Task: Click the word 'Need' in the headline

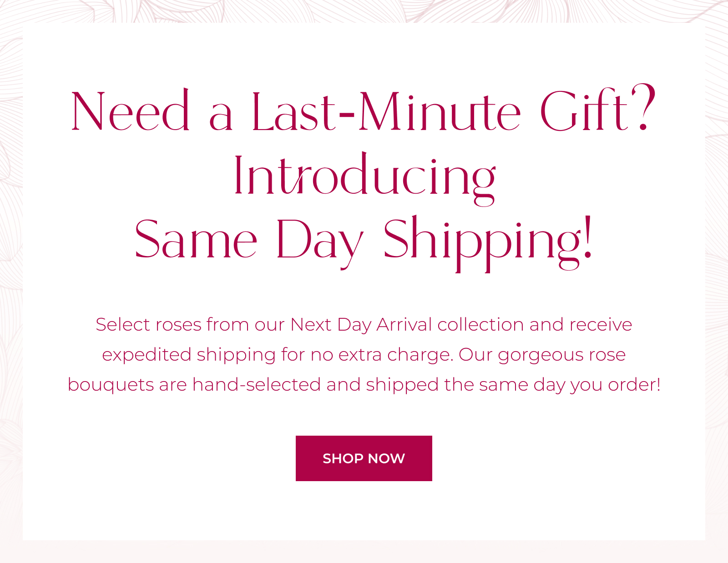Action: (x=130, y=111)
